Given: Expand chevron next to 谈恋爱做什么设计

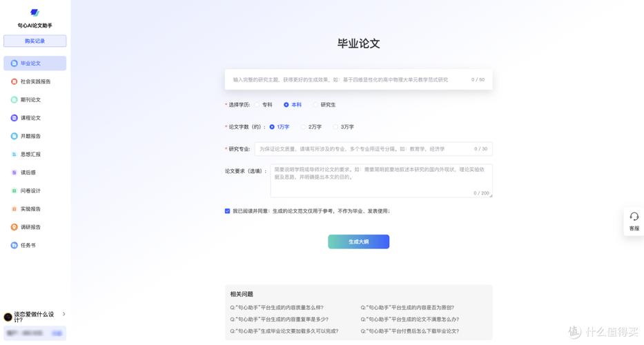Looking at the screenshot, I should tap(64, 314).
